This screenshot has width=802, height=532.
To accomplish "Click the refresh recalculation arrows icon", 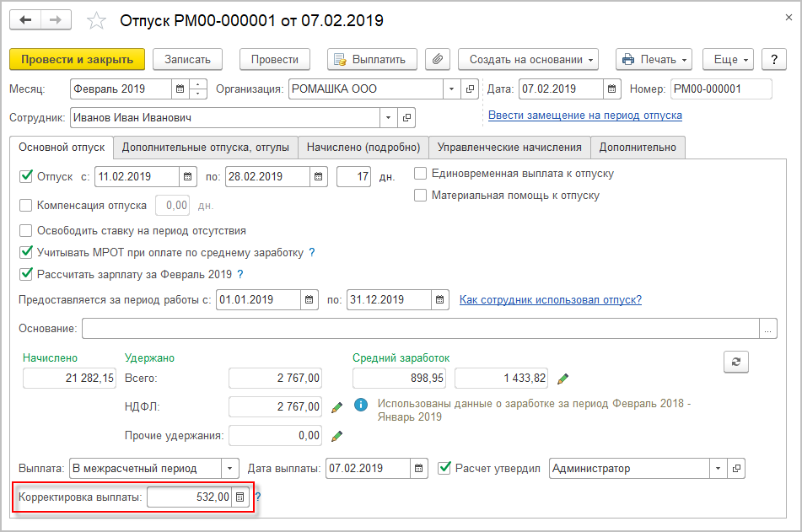I will click(736, 361).
